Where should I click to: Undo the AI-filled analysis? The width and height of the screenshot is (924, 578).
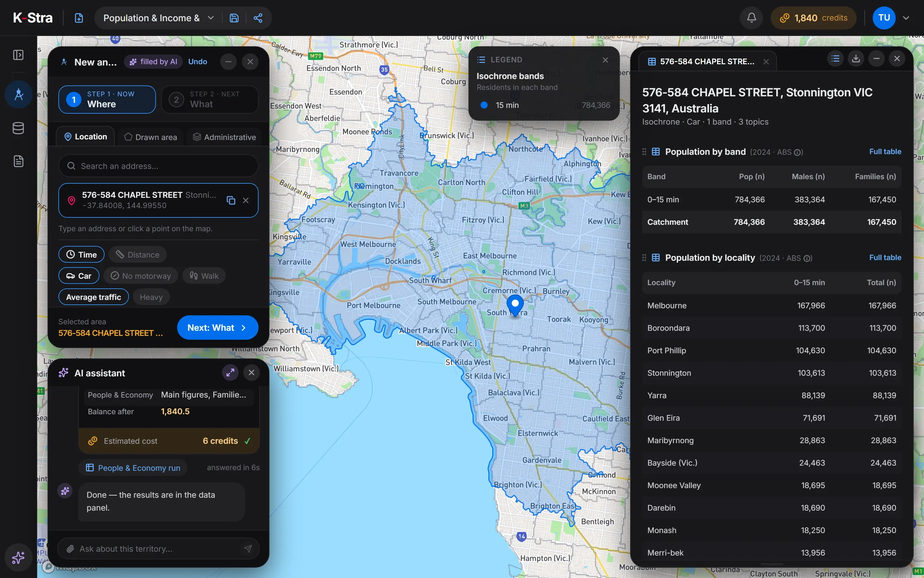click(197, 62)
